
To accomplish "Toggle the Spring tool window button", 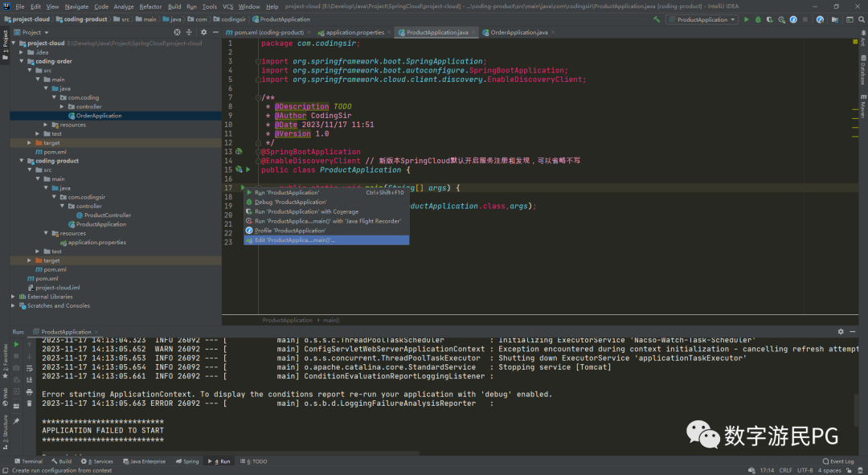I will point(187,461).
